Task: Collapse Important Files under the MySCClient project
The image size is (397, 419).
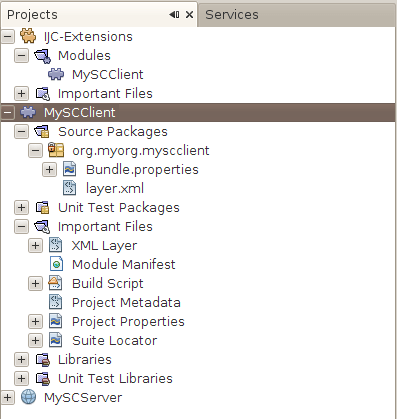Action: 21,227
